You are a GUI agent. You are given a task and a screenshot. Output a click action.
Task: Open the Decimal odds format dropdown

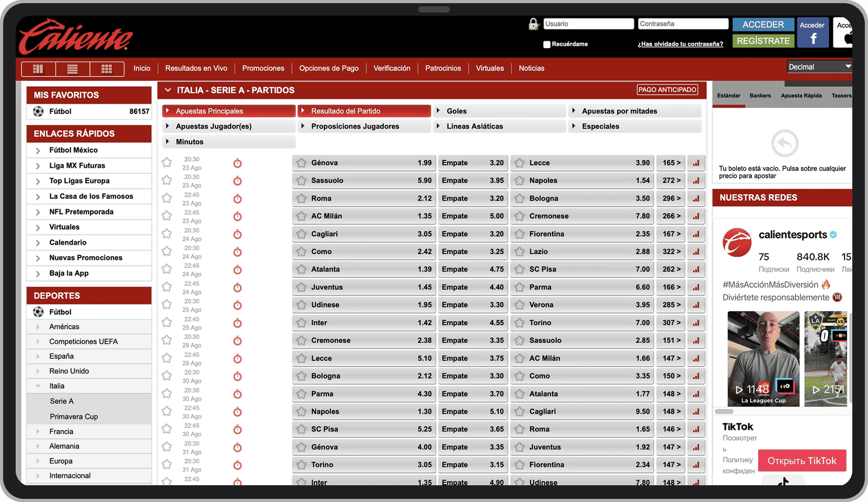pyautogui.click(x=819, y=67)
